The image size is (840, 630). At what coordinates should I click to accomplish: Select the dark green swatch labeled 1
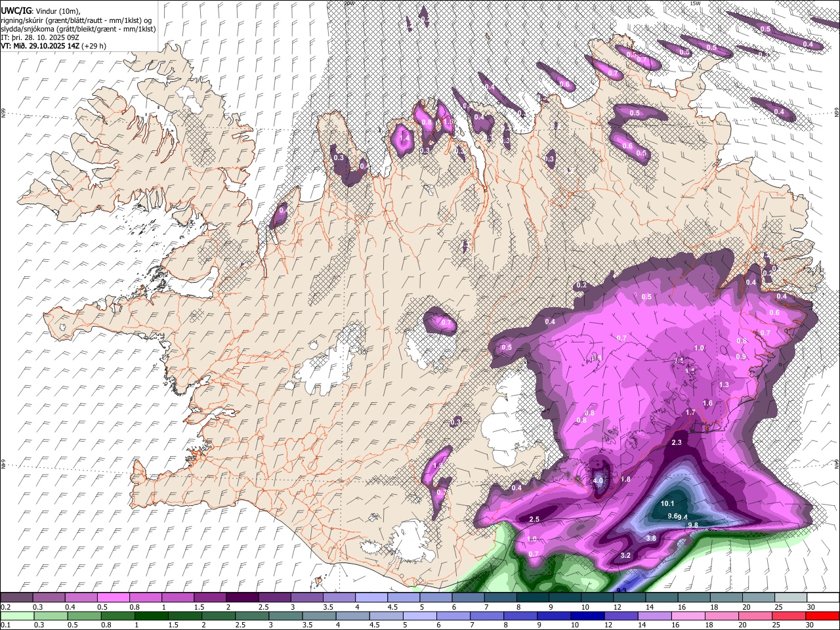(151, 616)
